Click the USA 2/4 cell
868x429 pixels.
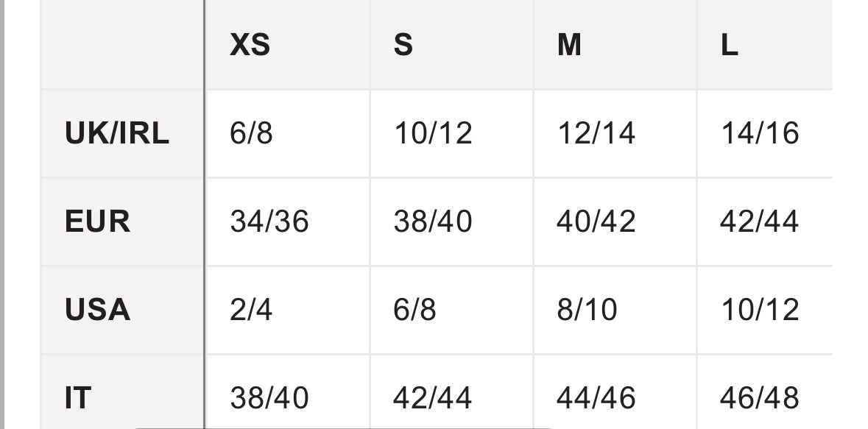[287, 310]
